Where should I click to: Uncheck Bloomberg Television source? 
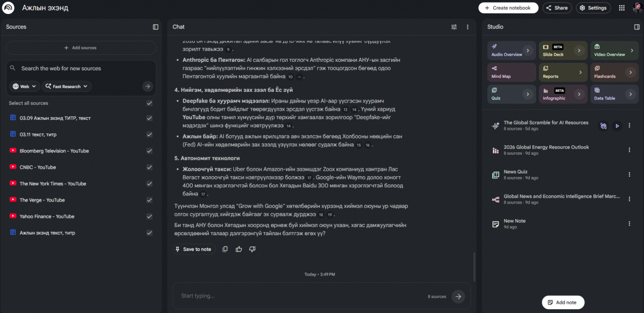click(x=149, y=151)
